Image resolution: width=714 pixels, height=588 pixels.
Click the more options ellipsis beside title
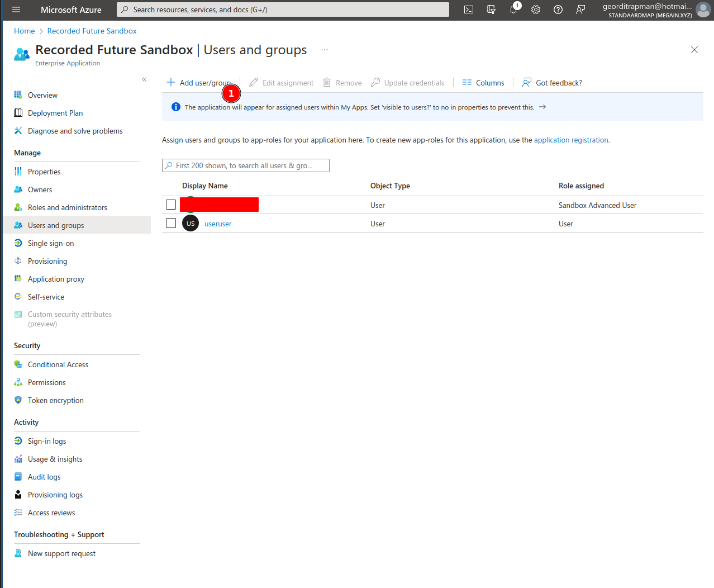[324, 50]
